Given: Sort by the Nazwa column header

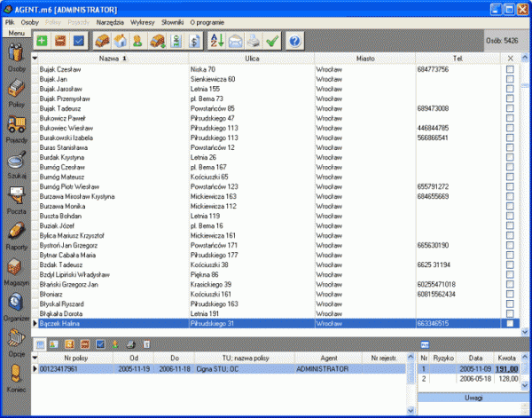Looking at the screenshot, I should point(113,59).
